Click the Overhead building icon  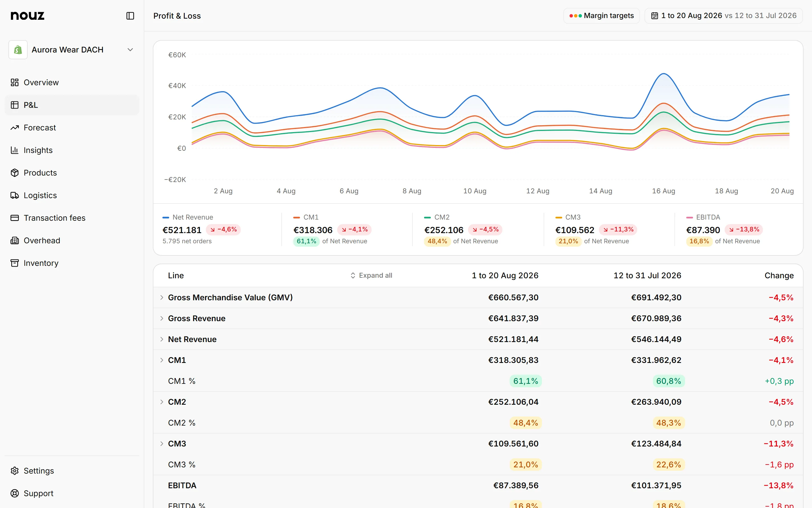coord(14,240)
